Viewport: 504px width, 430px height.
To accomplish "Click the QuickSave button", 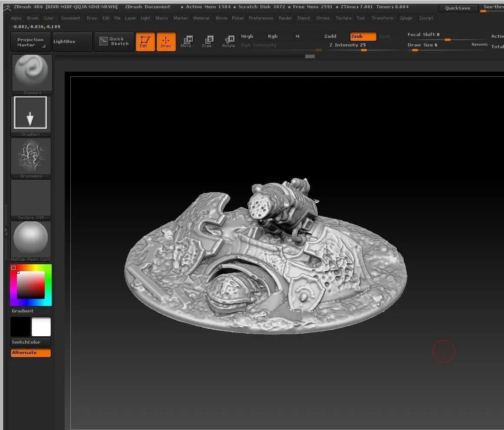I will pyautogui.click(x=458, y=8).
